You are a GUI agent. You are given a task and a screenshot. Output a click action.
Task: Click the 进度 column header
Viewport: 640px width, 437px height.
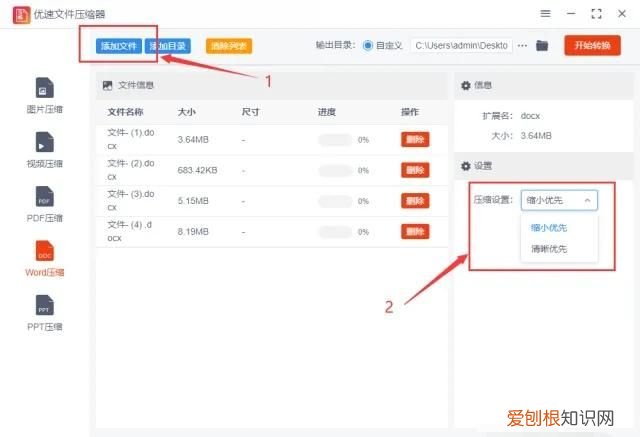click(327, 112)
